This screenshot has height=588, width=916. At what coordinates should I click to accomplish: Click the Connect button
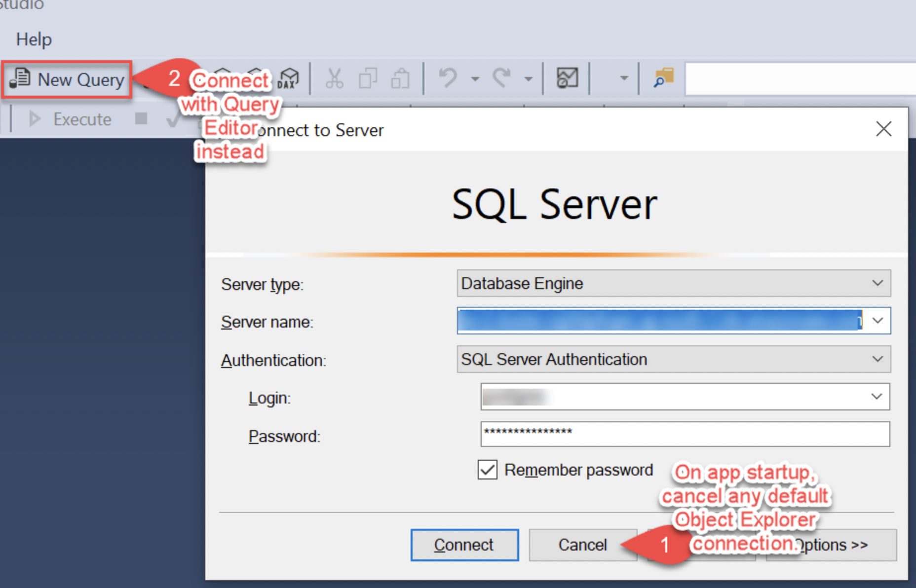pos(464,545)
